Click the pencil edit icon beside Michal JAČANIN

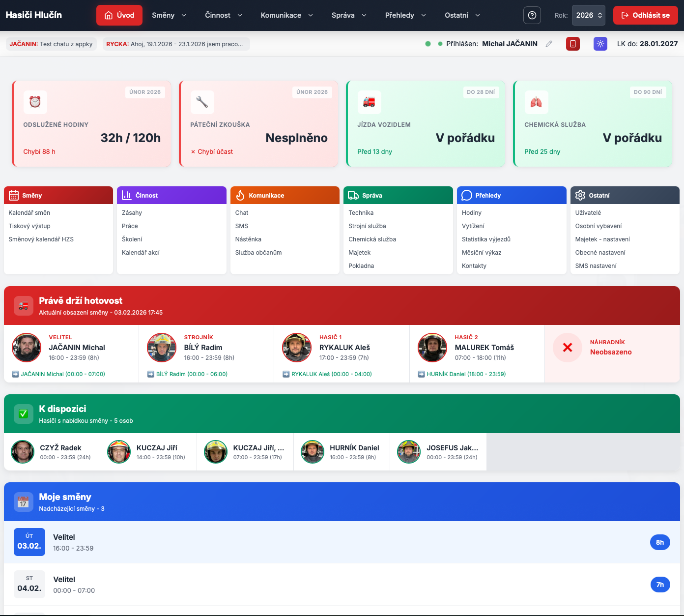[x=549, y=44]
